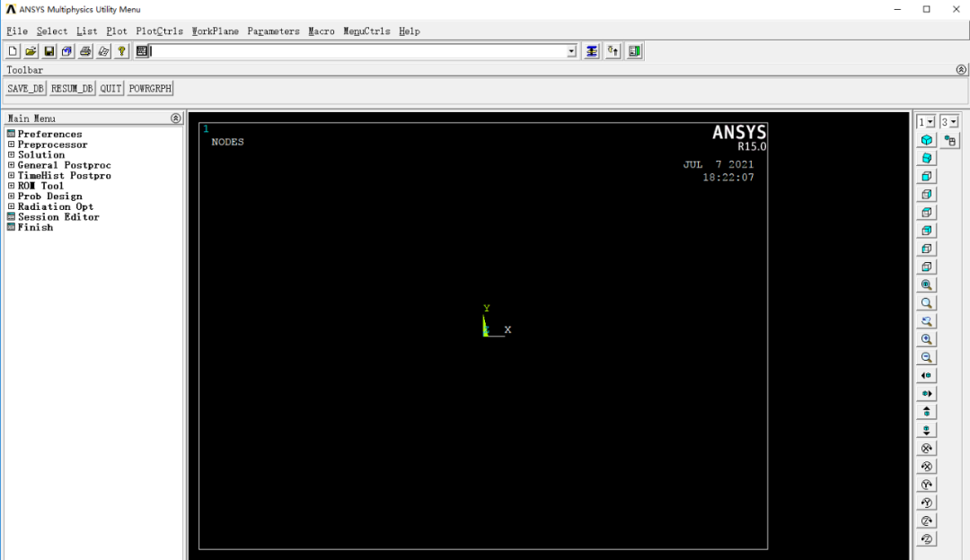Rotate about X axis counterclockwise icon
Viewport: 970px width, 560px height.
tap(927, 466)
